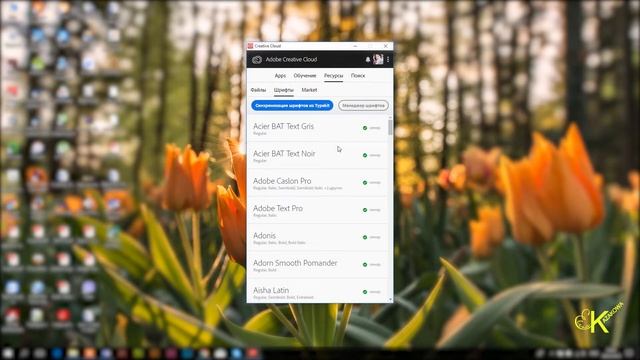Switch to the Apps tab

coord(280,76)
